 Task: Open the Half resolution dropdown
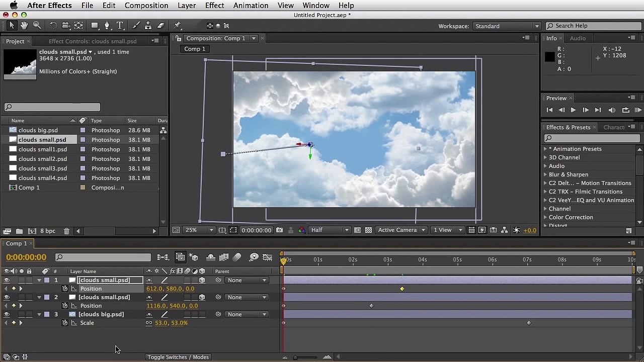tap(330, 230)
